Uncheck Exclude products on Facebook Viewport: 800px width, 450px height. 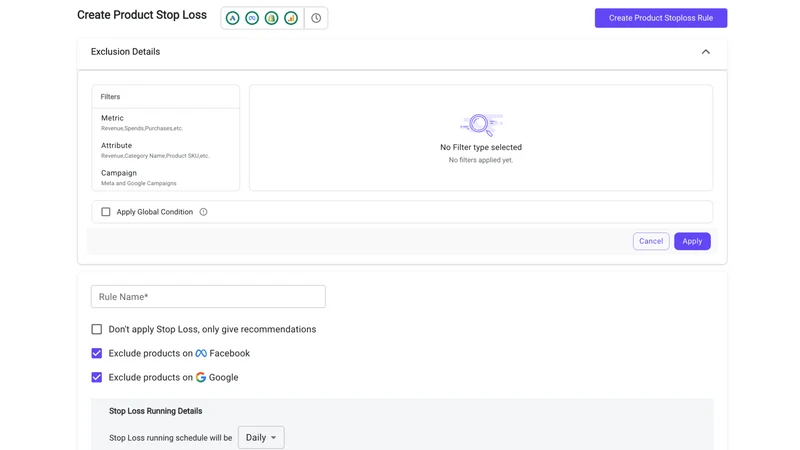96,353
